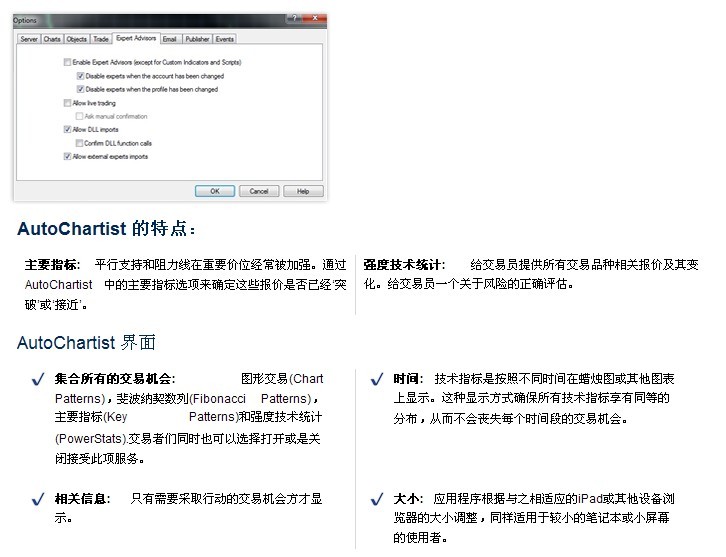726x557 pixels.
Task: Click the checkmark beside 大小
Action: (377, 500)
